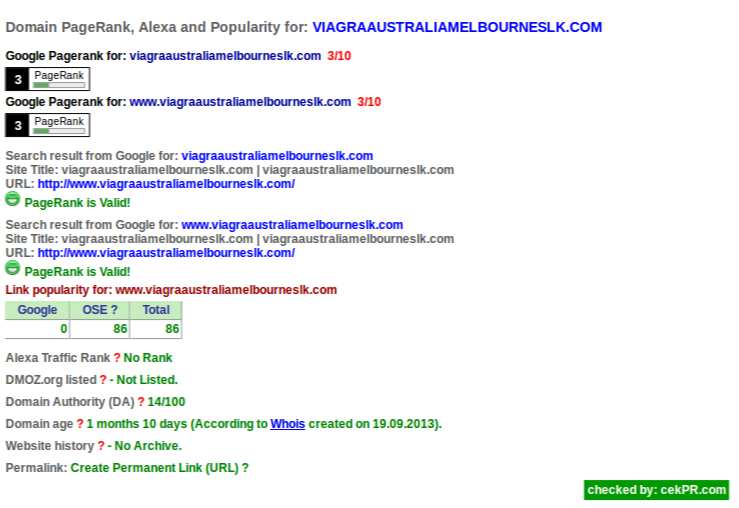Click the "Not Listed." DMOZ value

(147, 380)
